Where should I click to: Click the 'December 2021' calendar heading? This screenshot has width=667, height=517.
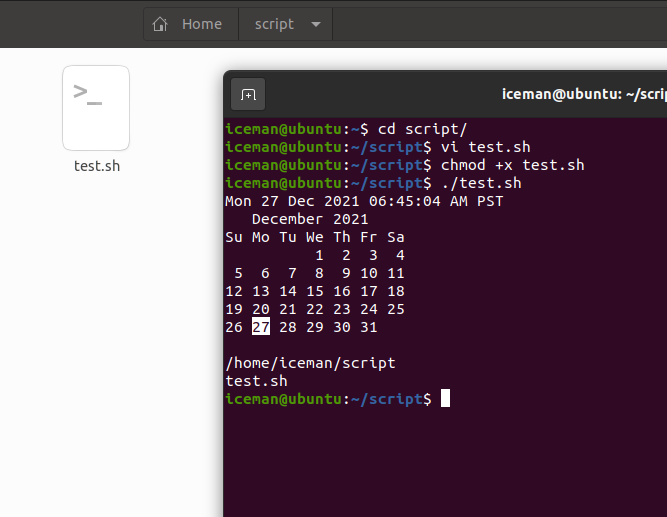pos(310,219)
